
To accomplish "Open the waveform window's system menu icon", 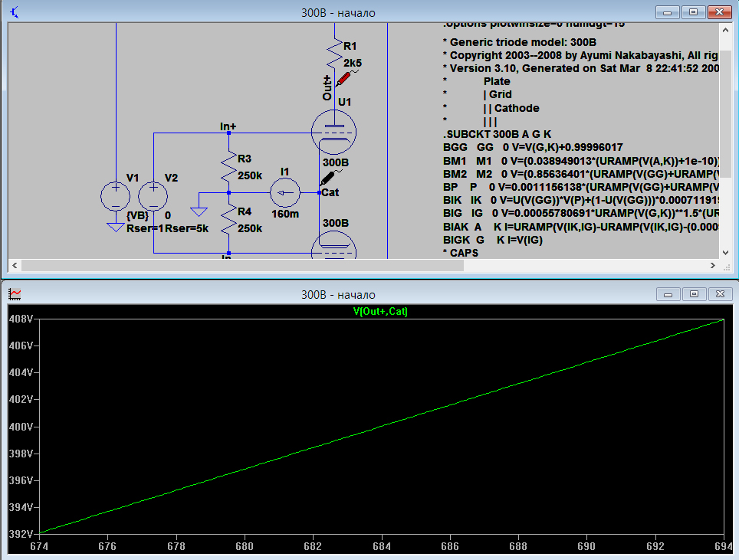I will pos(15,294).
